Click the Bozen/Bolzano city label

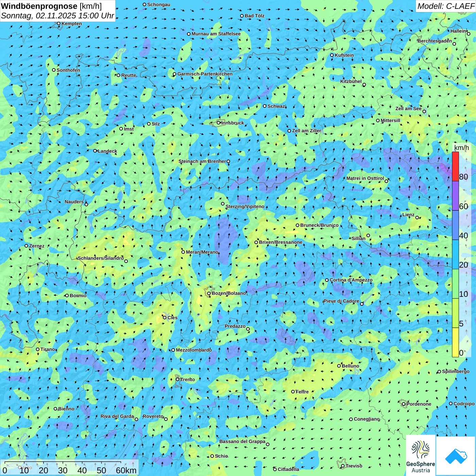[228, 293]
